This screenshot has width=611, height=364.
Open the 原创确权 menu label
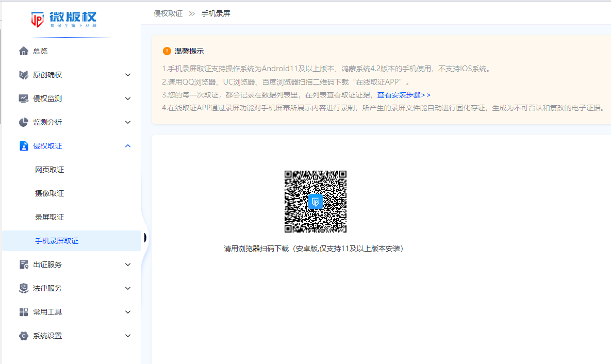click(x=47, y=75)
